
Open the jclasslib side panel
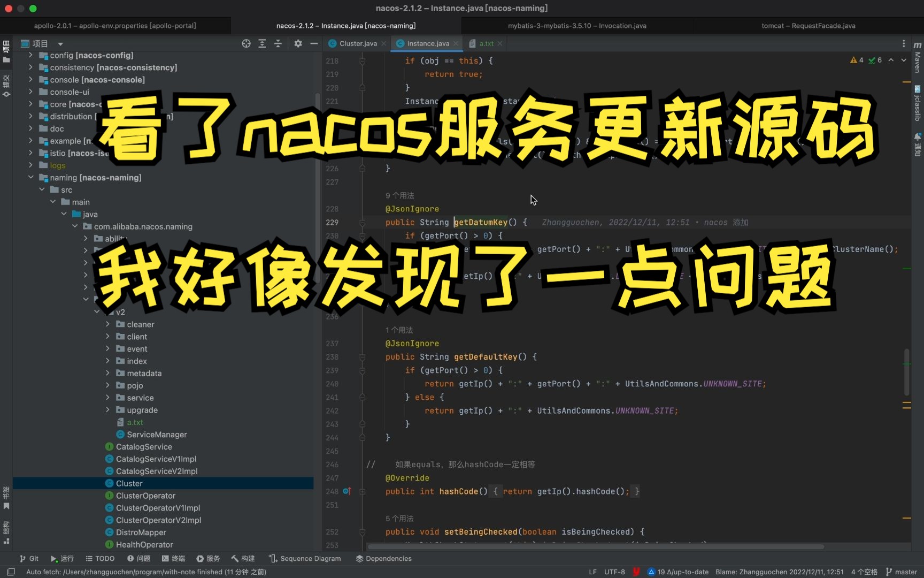[x=918, y=103]
